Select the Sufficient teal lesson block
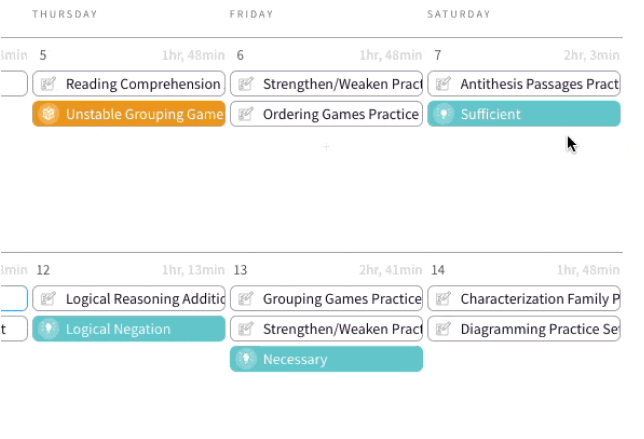Viewport: 644px width, 439px height. [524, 114]
